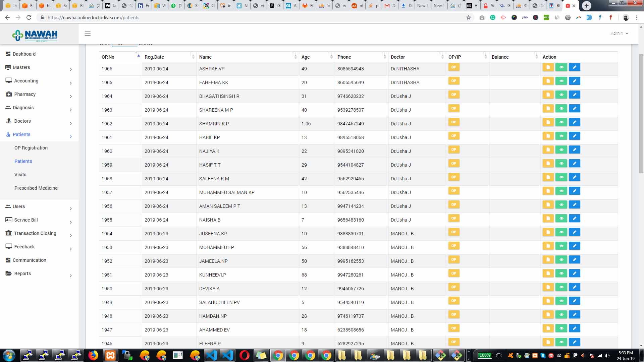Open Prescribed Medicine submenu item
The image size is (644, 362).
(x=36, y=188)
